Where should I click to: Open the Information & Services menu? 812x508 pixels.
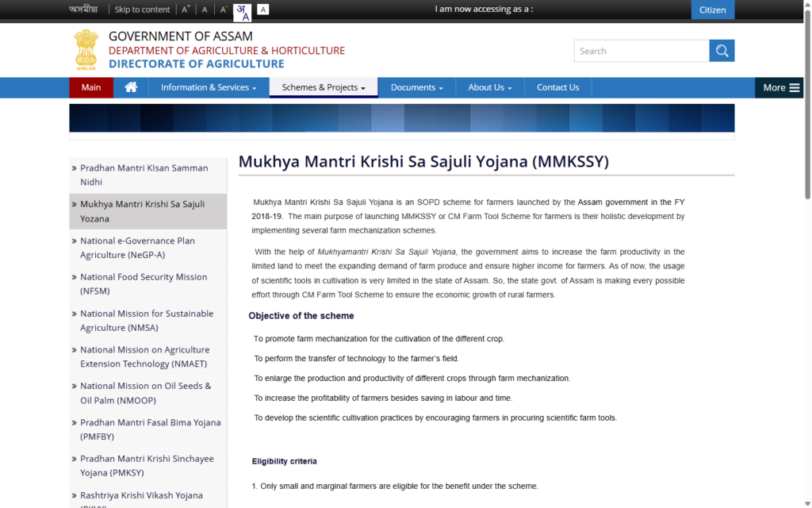[209, 87]
